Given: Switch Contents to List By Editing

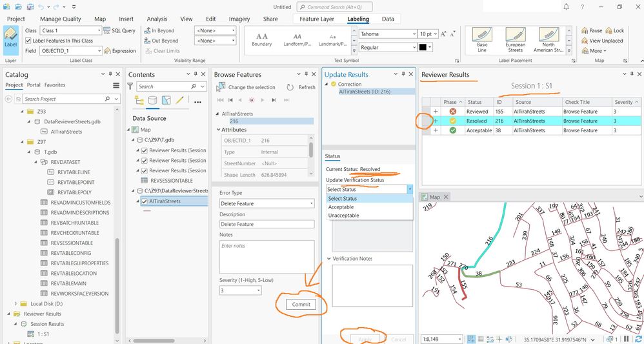Looking at the screenshot, I should click(x=179, y=100).
